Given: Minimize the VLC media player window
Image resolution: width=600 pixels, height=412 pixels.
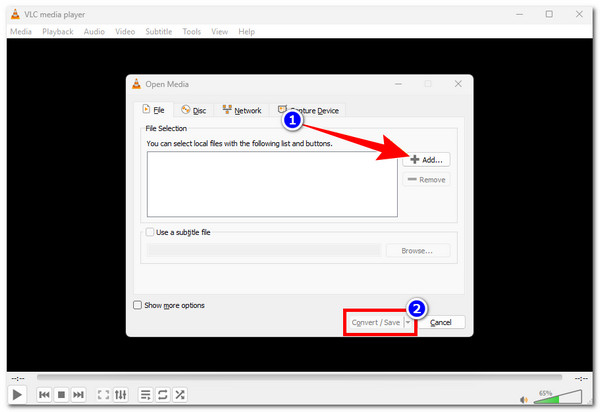Looking at the screenshot, I should tap(519, 14).
